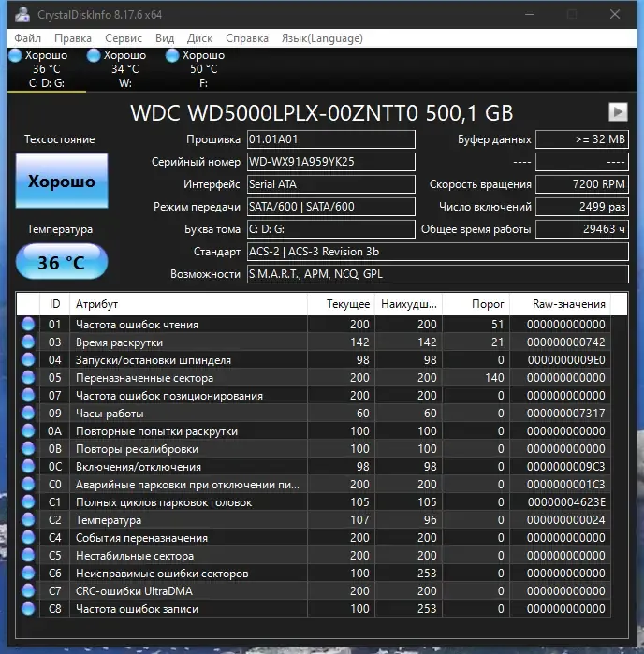Click status orb for Часы работы row

28,413
